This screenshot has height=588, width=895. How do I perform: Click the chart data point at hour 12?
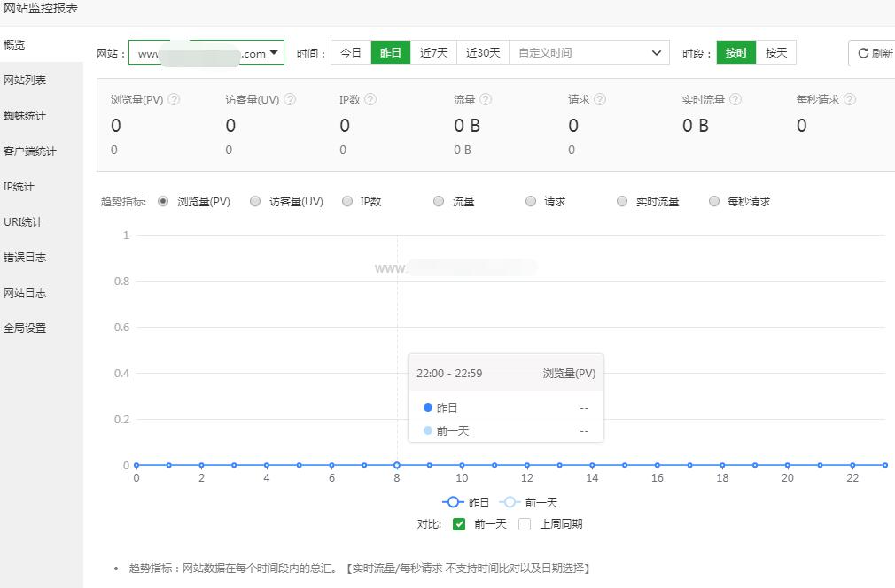coord(527,465)
